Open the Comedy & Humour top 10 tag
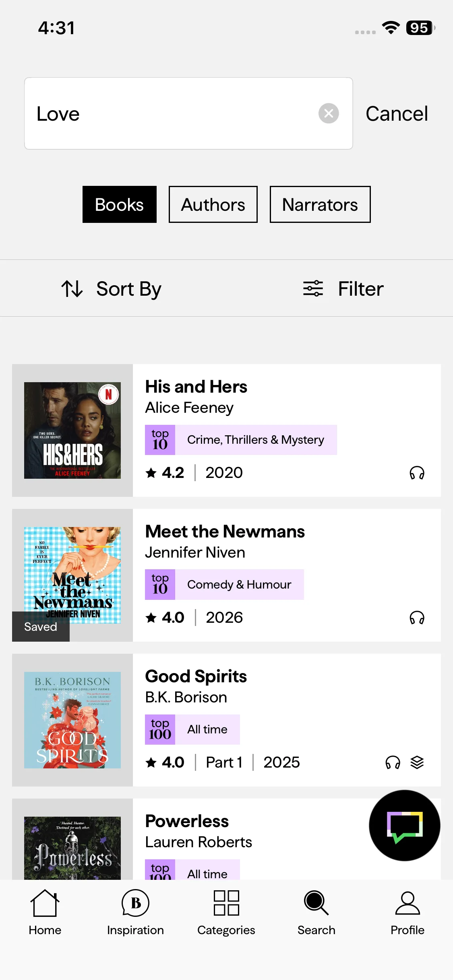The width and height of the screenshot is (453, 980). pyautogui.click(x=224, y=585)
